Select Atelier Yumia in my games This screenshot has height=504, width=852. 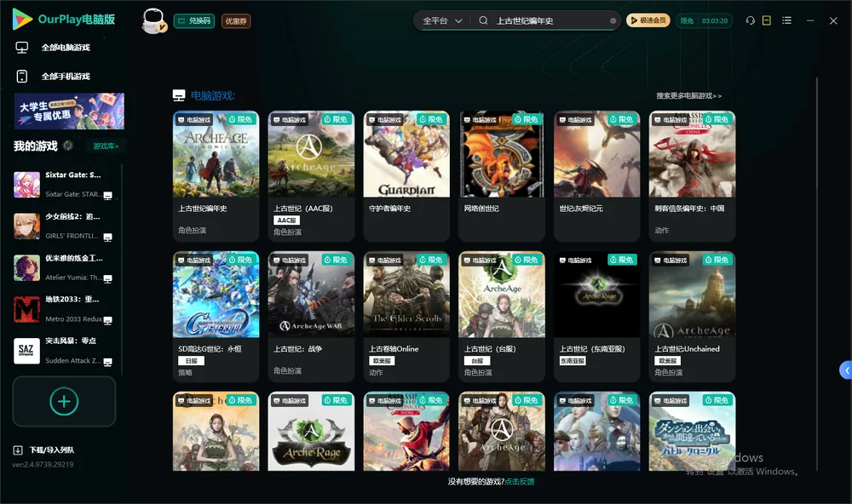pyautogui.click(x=64, y=267)
